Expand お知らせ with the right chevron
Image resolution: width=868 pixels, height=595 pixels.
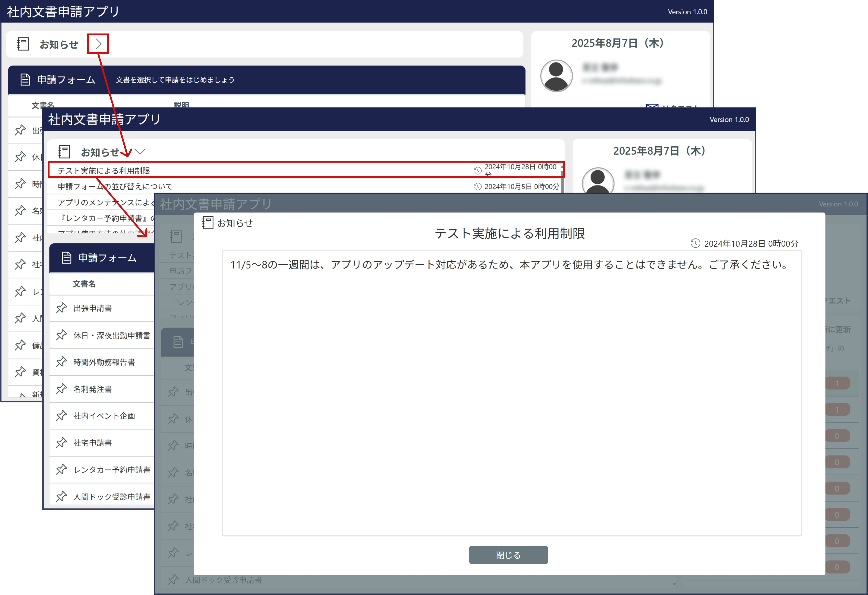point(98,44)
